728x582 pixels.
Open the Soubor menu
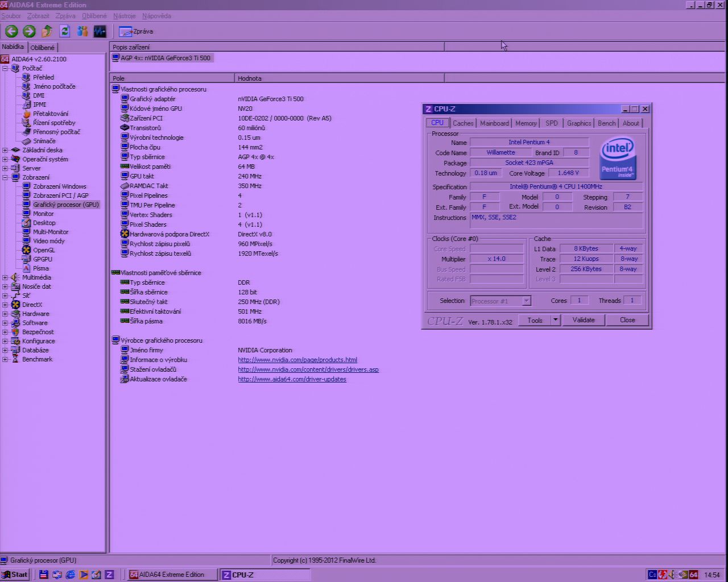pos(11,16)
